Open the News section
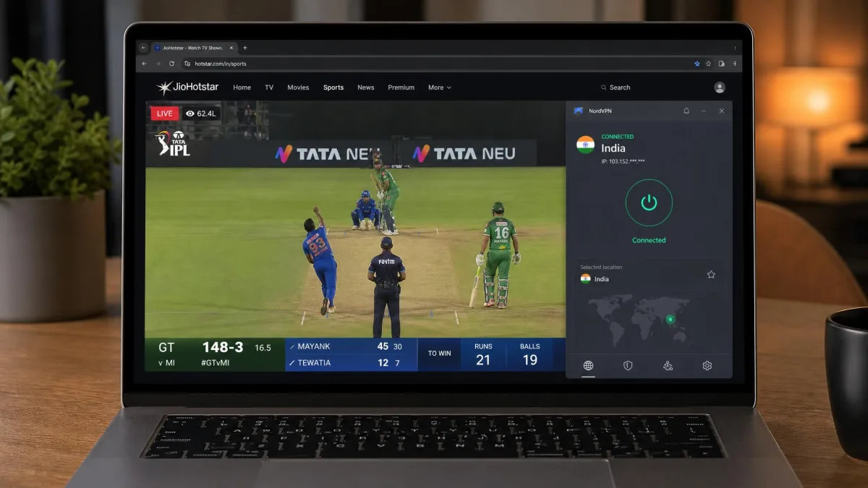Screen dimensions: 868x488 point(366,87)
